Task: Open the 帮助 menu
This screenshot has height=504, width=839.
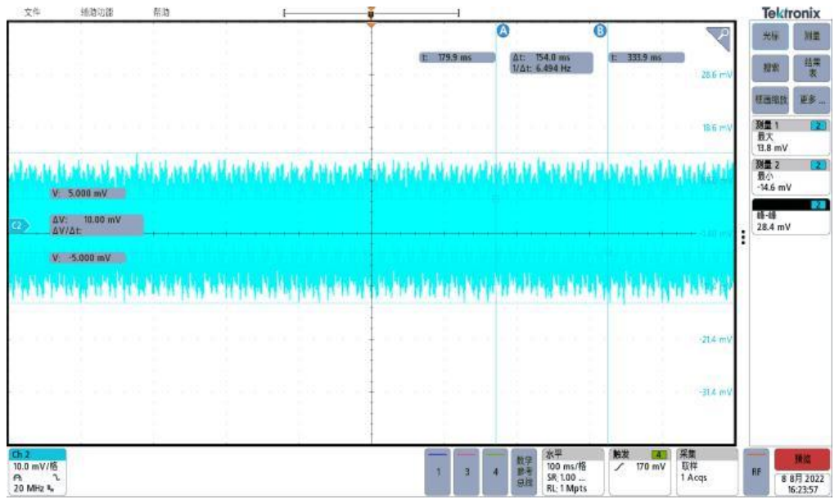Action: coord(161,11)
